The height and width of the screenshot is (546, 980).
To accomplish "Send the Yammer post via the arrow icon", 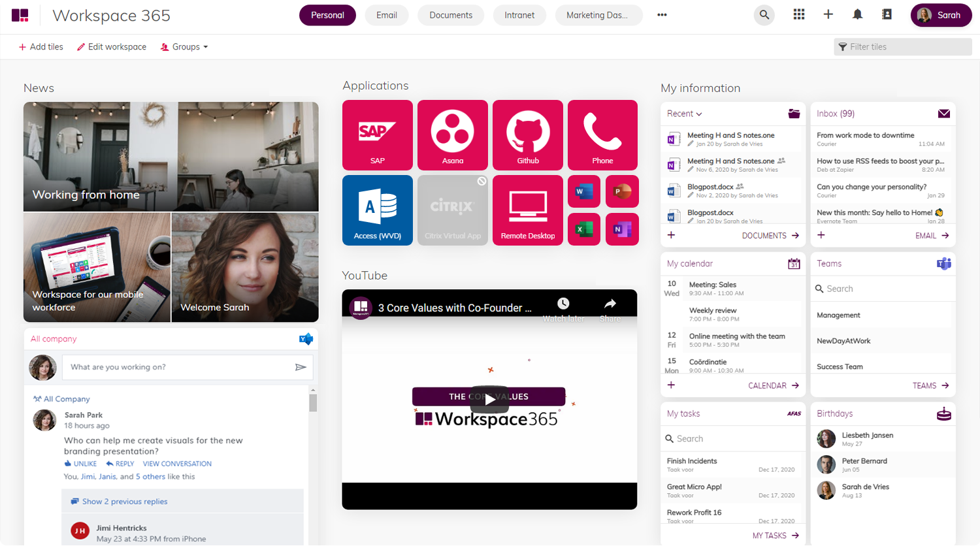I will (x=301, y=367).
